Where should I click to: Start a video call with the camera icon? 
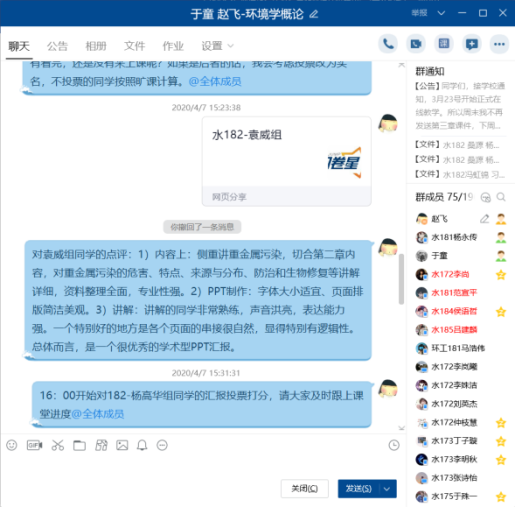tap(416, 44)
